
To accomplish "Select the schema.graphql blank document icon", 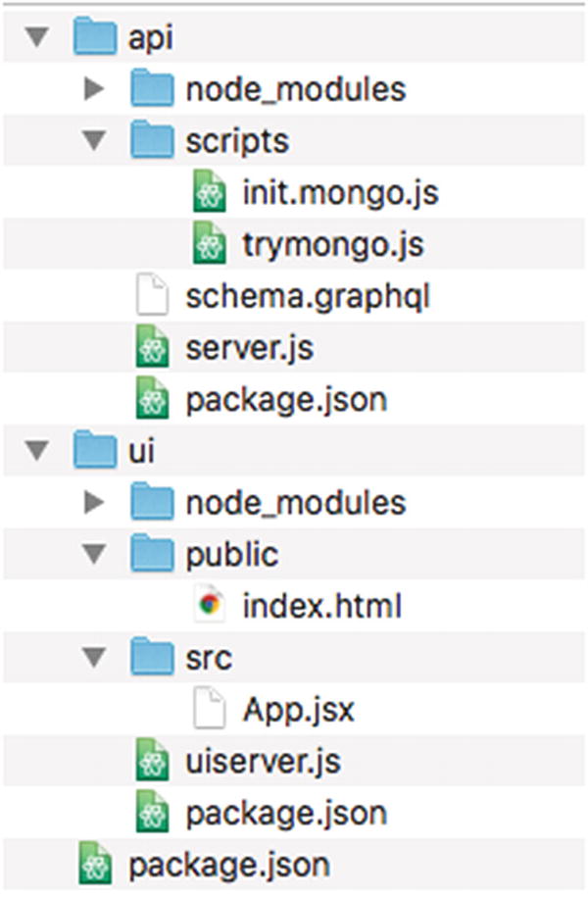I will pyautogui.click(x=152, y=297).
